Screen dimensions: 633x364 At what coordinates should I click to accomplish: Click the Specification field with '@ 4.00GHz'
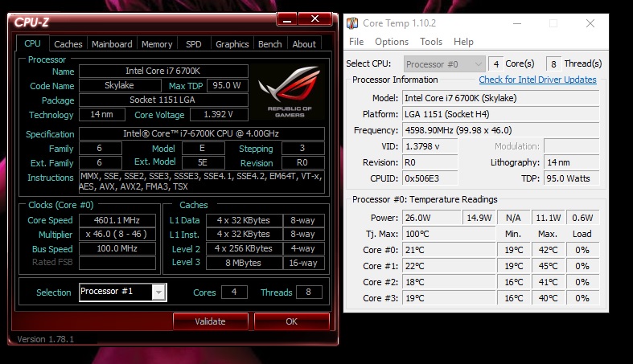coord(201,133)
